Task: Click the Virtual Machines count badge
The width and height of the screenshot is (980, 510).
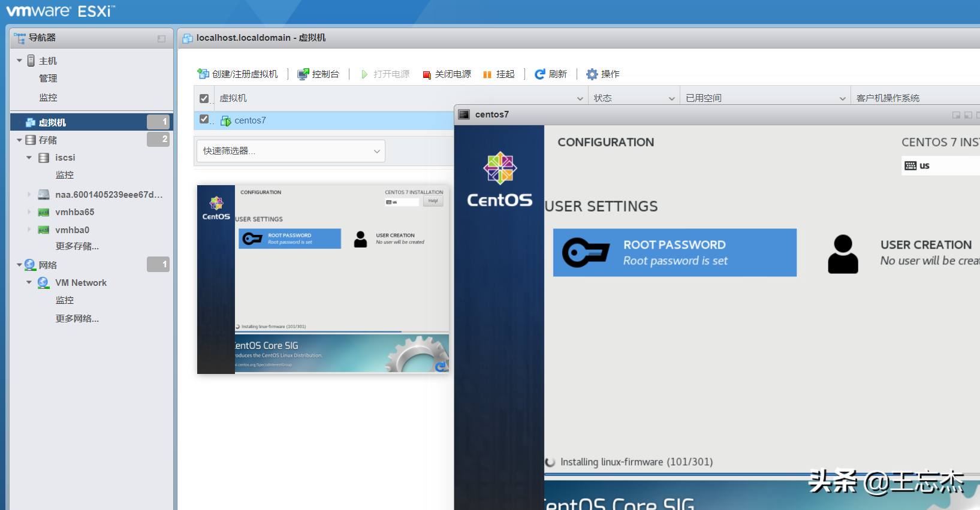Action: (x=158, y=122)
